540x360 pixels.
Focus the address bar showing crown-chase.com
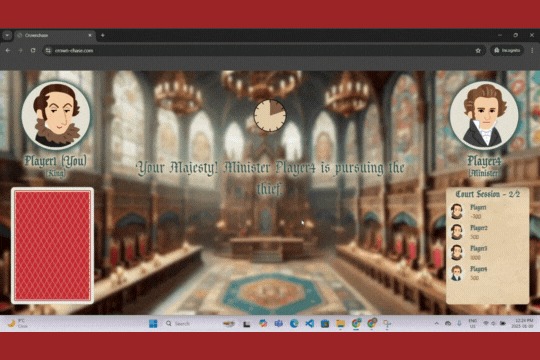(x=263, y=50)
